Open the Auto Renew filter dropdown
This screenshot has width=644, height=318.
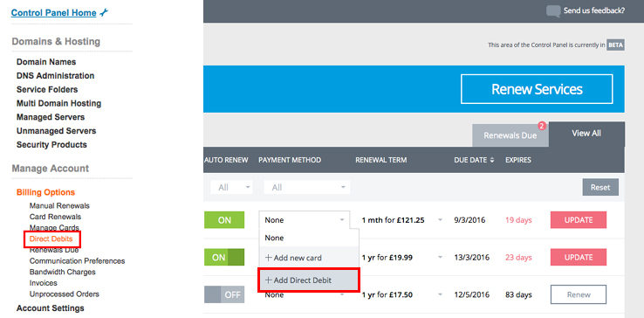(231, 187)
